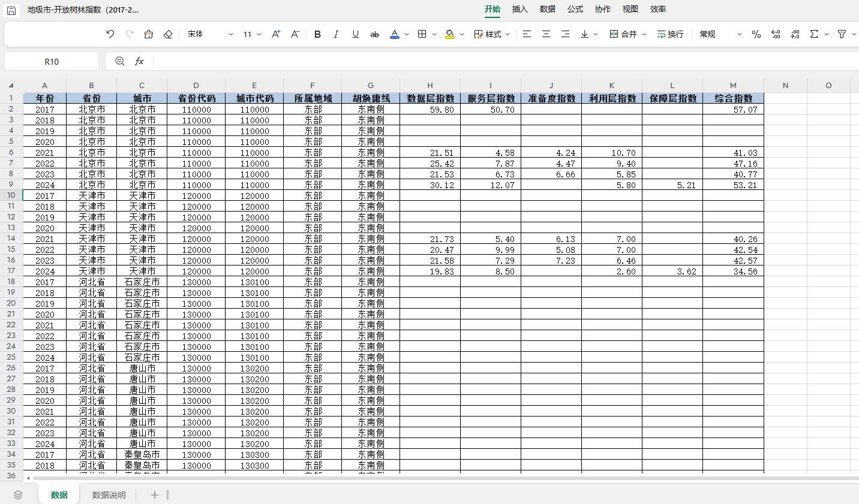Undo the last action
This screenshot has height=504, width=859.
(110, 34)
